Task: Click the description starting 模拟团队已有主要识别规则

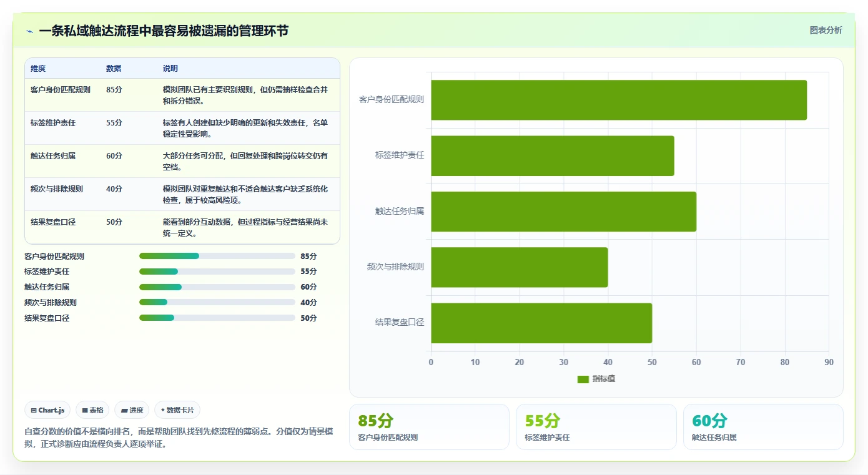Action: 245,95
